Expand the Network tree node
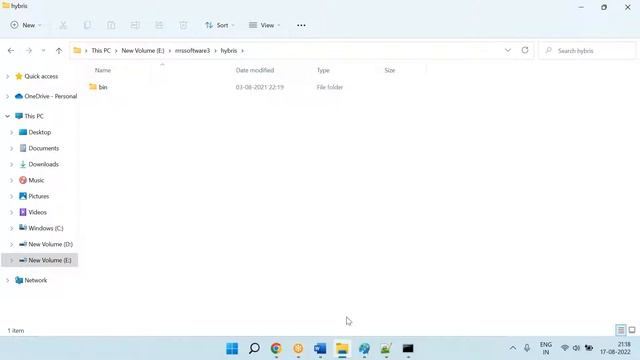The width and height of the screenshot is (640, 360). point(7,280)
